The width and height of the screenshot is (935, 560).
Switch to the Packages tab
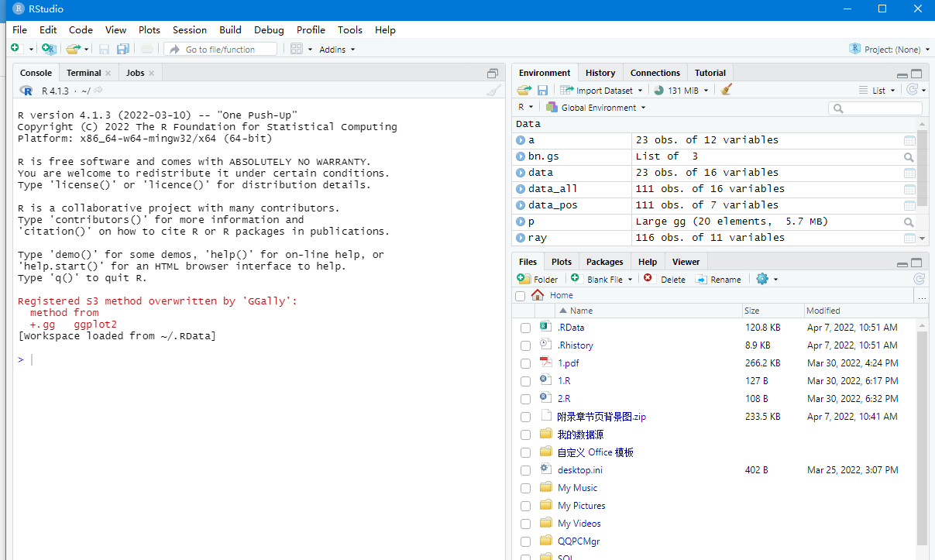click(605, 262)
